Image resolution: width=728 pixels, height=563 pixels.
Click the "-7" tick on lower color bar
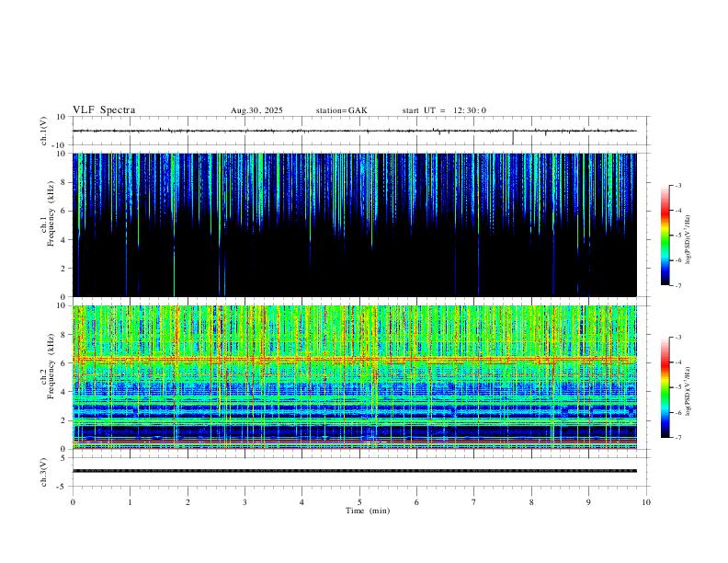pyautogui.click(x=678, y=437)
